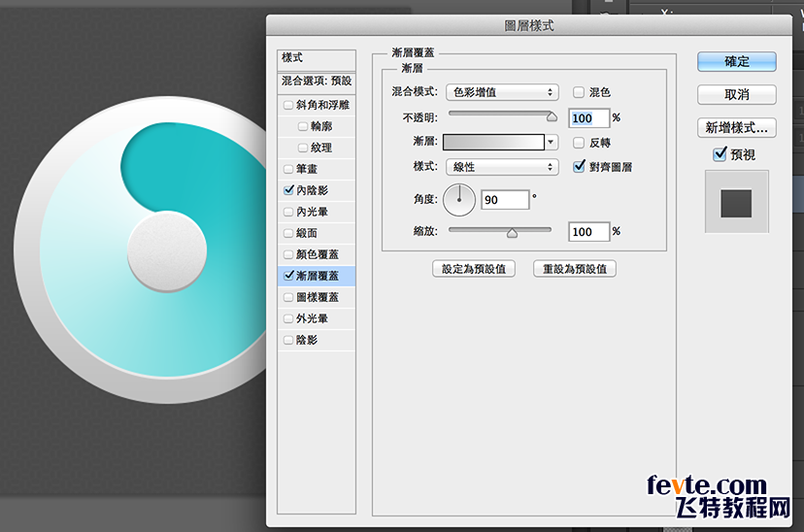Select 樣式 header in styles list
804x532 pixels.
pos(317,59)
